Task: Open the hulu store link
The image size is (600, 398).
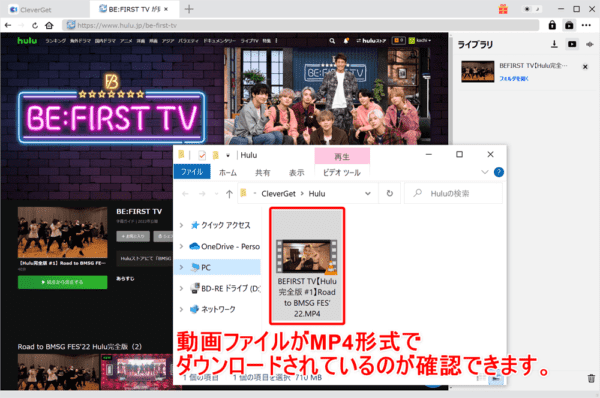Action: click(x=371, y=41)
